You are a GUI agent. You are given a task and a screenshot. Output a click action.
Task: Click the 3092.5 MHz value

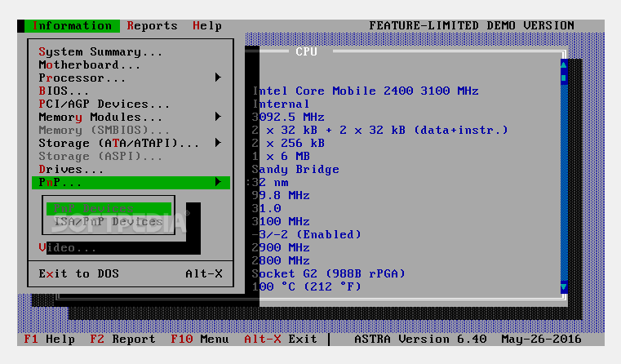(x=288, y=118)
